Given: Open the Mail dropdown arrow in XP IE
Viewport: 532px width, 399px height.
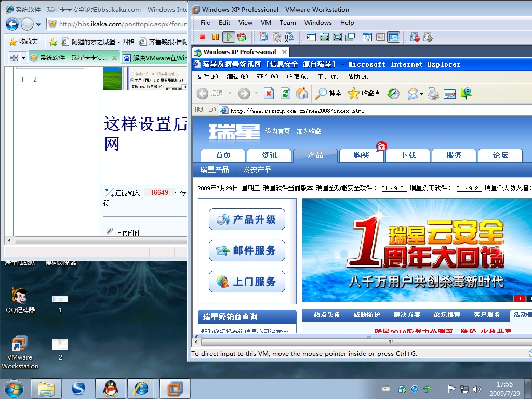Looking at the screenshot, I should click(x=421, y=94).
